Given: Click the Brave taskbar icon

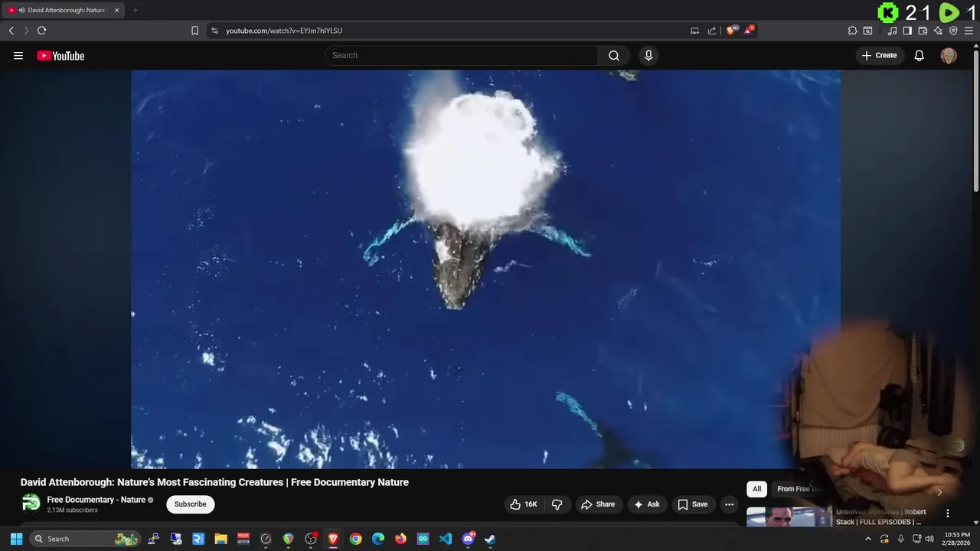Looking at the screenshot, I should click(x=333, y=539).
